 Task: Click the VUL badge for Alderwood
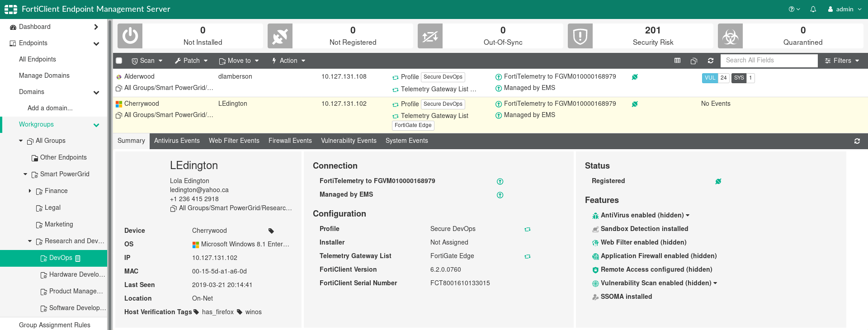pos(716,78)
